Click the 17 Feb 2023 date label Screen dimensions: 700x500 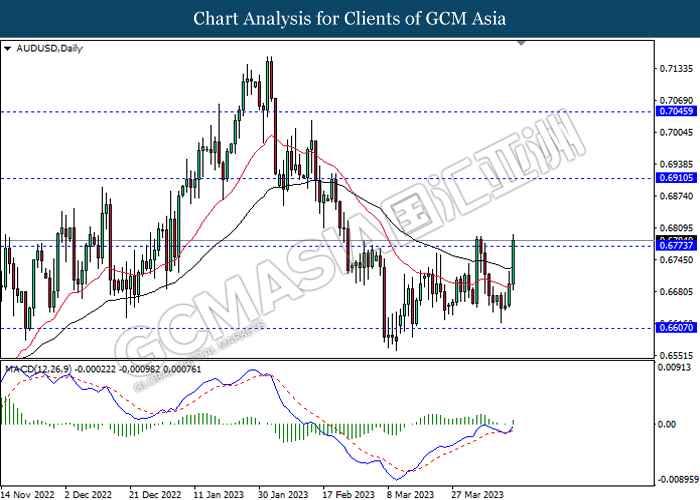coord(348,494)
